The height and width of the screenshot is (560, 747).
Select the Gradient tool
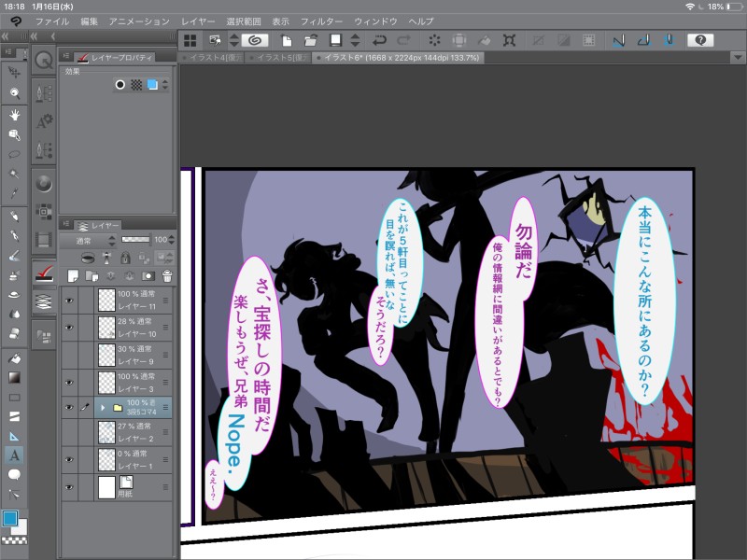[x=14, y=378]
